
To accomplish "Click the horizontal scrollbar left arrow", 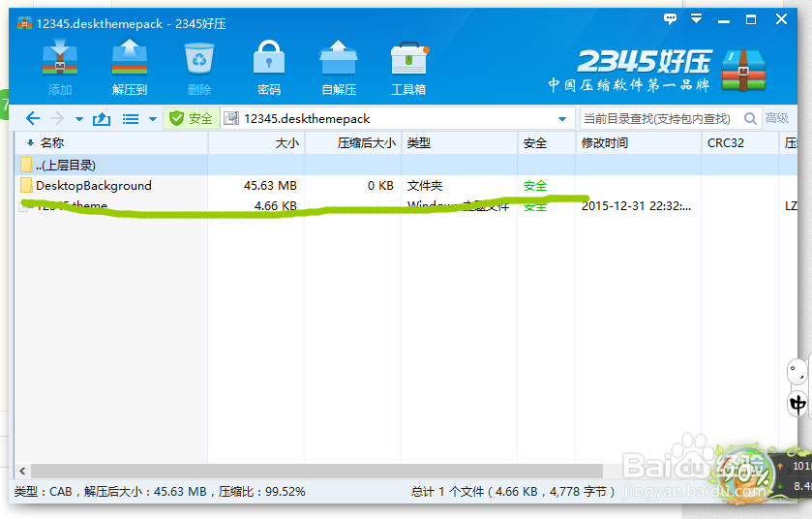I will [x=22, y=471].
